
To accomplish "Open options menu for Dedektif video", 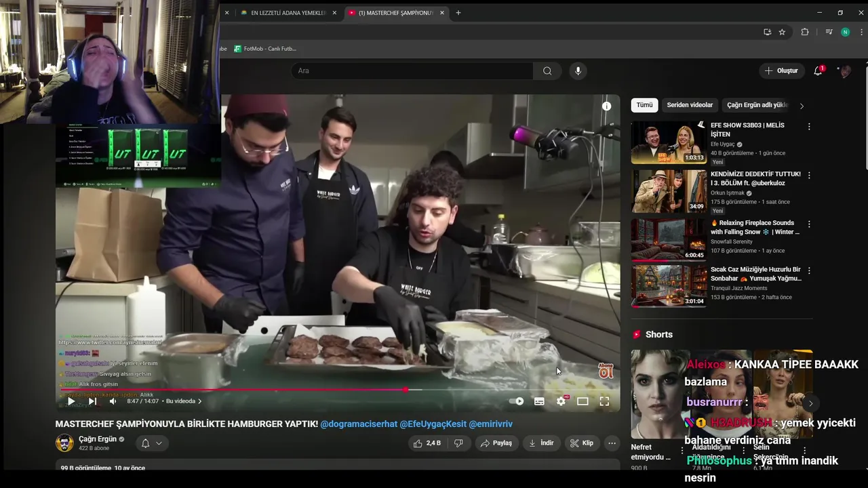I will click(809, 176).
